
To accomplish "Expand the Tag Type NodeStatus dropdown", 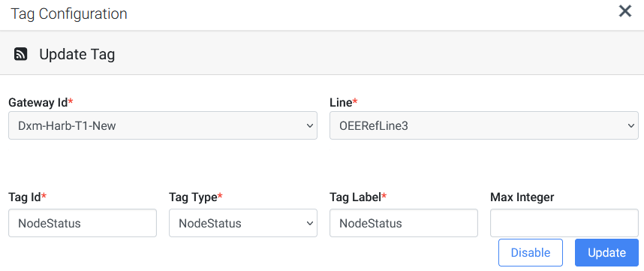I will (x=243, y=223).
